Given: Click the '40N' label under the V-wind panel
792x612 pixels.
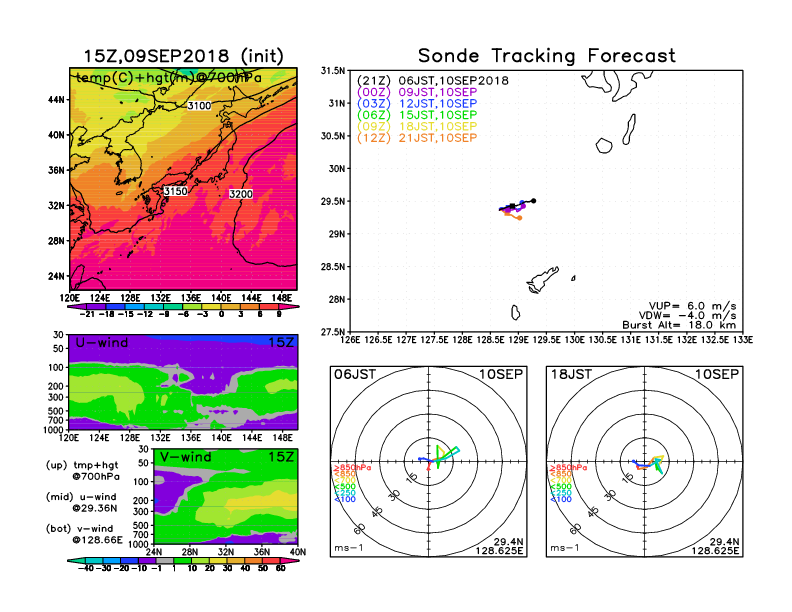Looking at the screenshot, I should click(x=298, y=552).
